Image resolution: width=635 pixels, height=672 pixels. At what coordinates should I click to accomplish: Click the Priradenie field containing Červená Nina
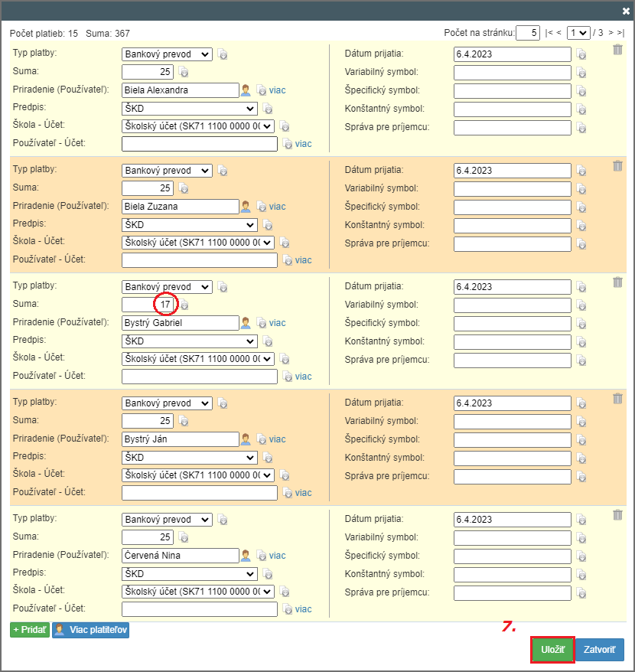pos(181,556)
